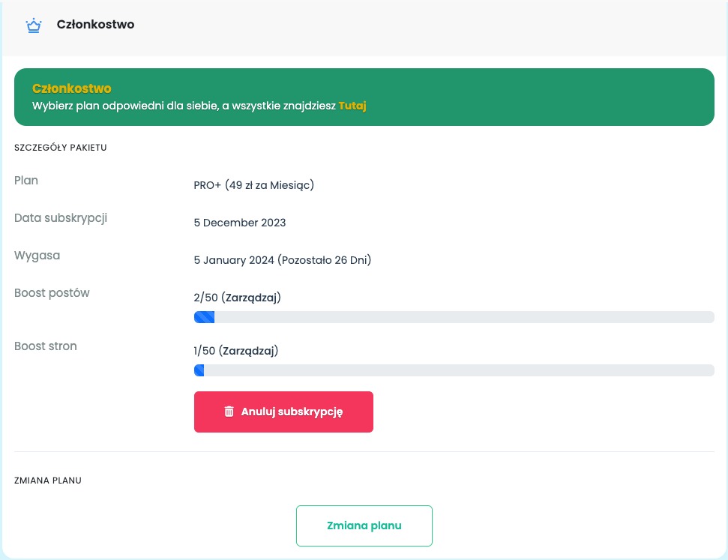Click the Boost stron progress bar
This screenshot has width=728, height=560.
tap(454, 370)
